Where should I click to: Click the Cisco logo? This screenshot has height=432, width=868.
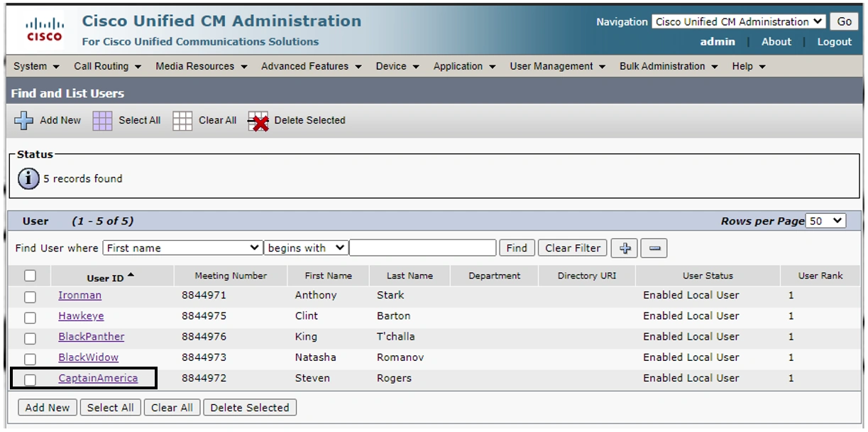coord(44,31)
